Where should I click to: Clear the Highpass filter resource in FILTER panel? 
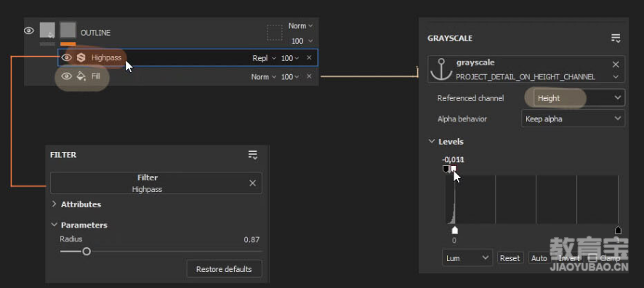pos(253,183)
